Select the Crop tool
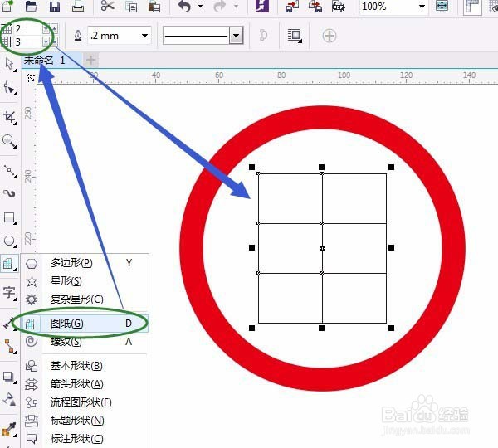The height and width of the screenshot is (448, 498). coord(9,118)
